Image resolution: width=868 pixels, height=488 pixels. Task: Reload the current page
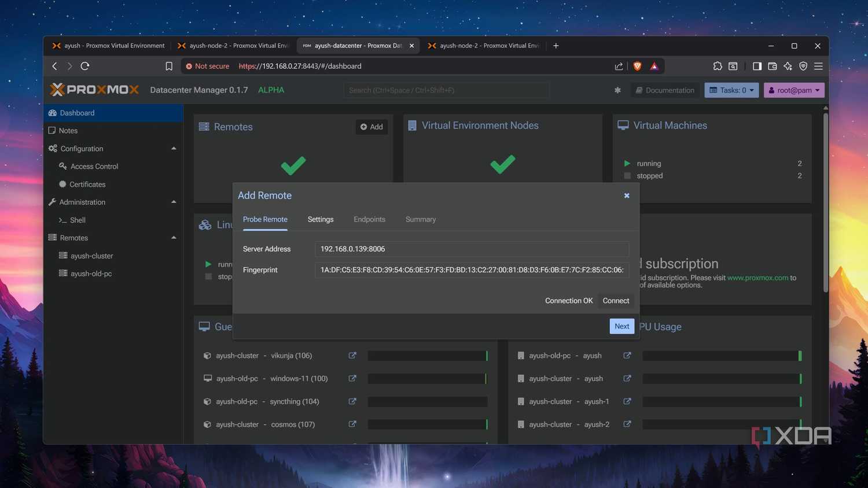(85, 66)
